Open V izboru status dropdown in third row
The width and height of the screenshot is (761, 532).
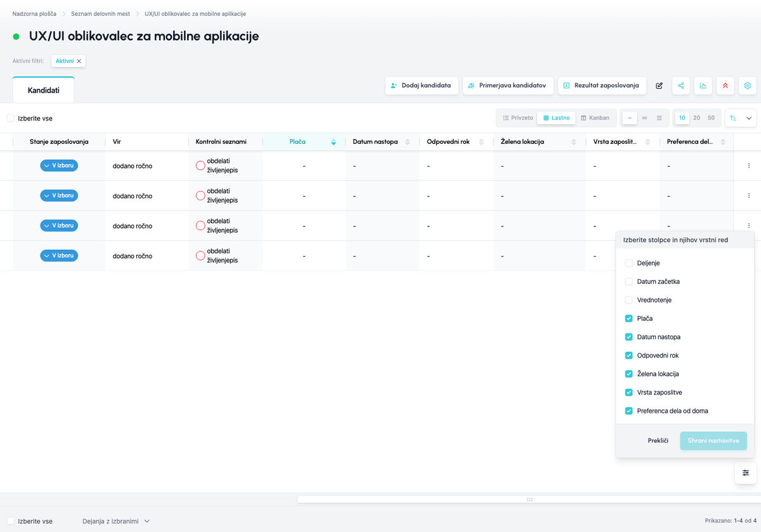click(59, 225)
